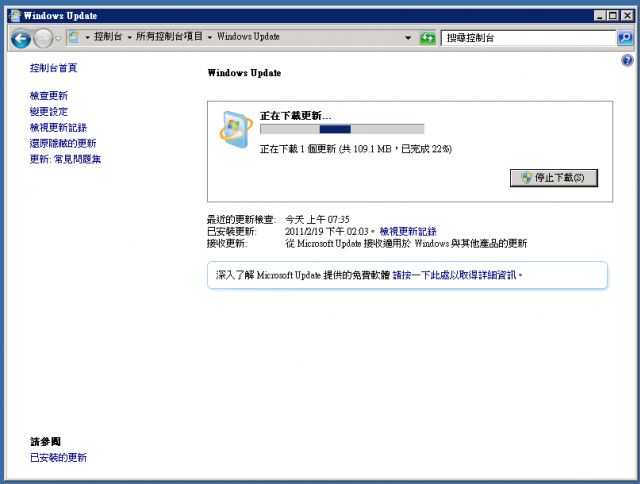Click the 還原隱藏的更新 link

pos(63,143)
